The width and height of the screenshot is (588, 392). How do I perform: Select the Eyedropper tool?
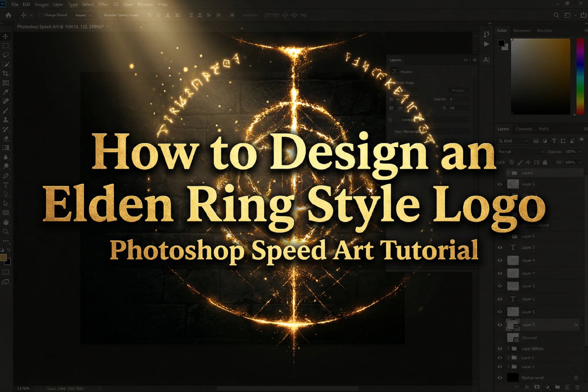coord(6,92)
